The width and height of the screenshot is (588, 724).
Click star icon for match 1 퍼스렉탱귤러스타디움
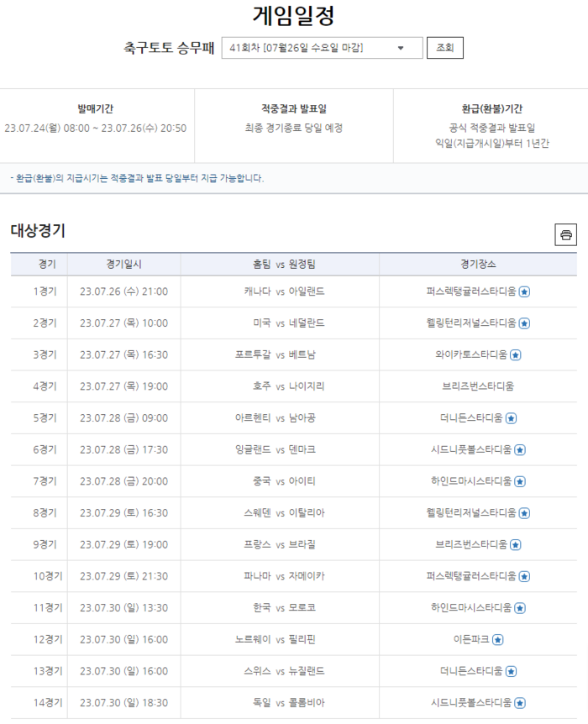pos(524,292)
